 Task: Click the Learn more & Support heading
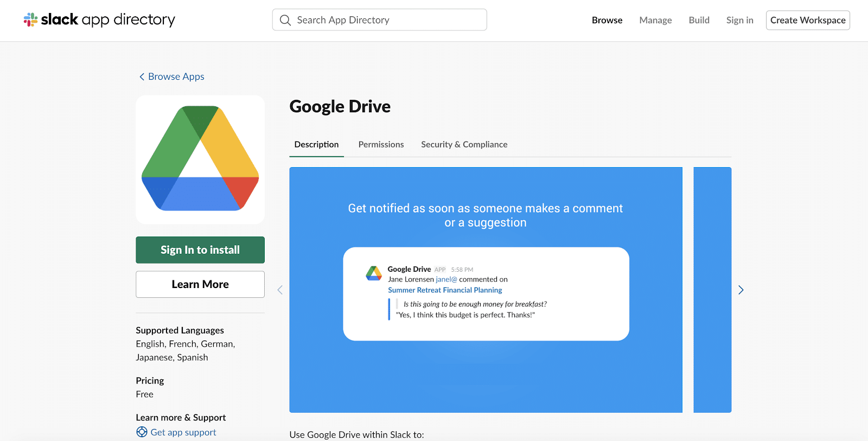[181, 418]
